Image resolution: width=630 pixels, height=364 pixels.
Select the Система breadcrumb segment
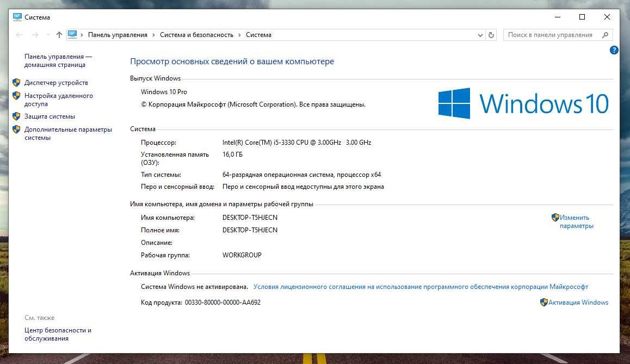tap(259, 35)
